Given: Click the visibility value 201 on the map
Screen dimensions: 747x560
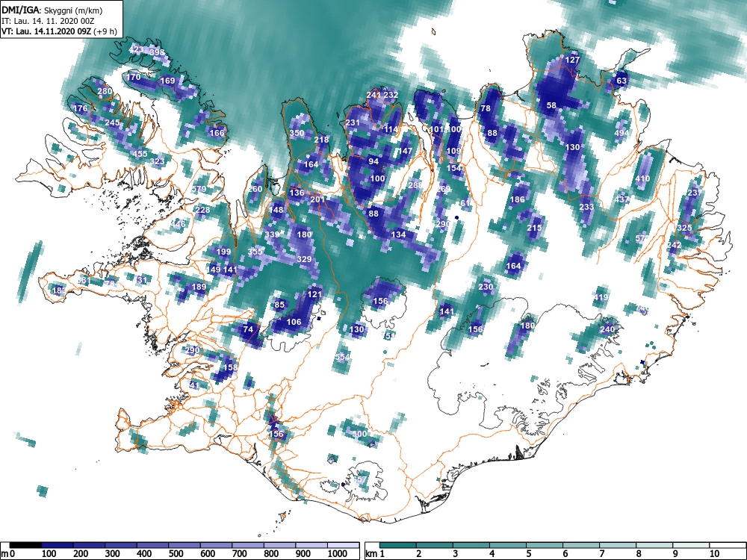Looking at the screenshot, I should (x=317, y=199).
